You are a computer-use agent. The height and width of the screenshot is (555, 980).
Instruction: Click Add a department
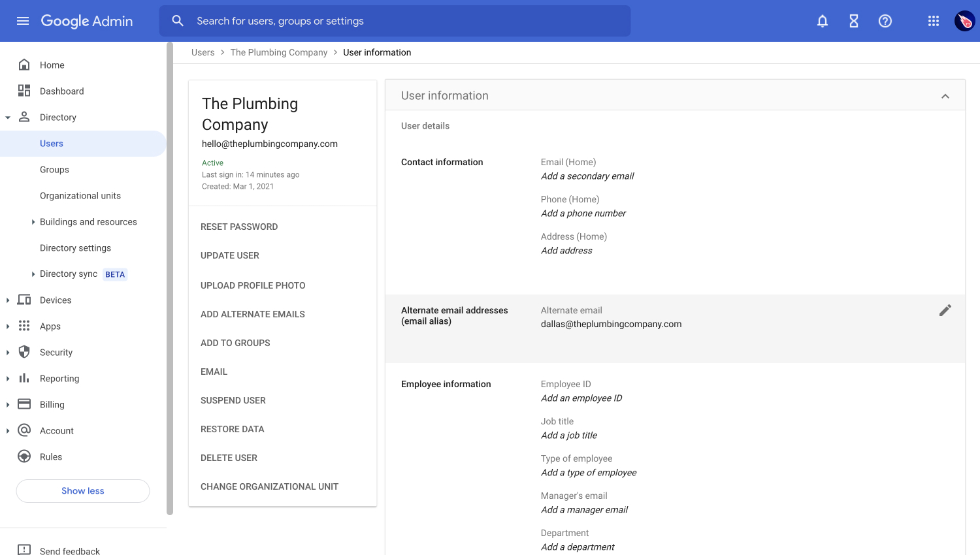(x=578, y=547)
